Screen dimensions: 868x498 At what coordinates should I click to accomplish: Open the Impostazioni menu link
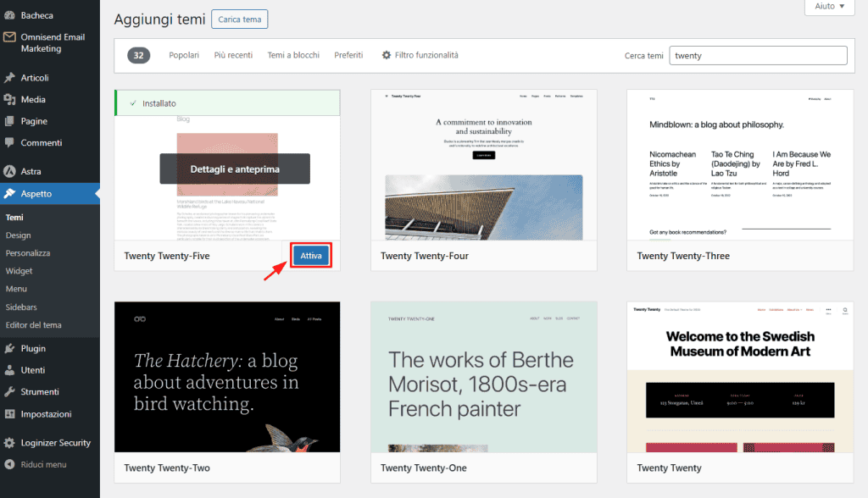coord(46,414)
